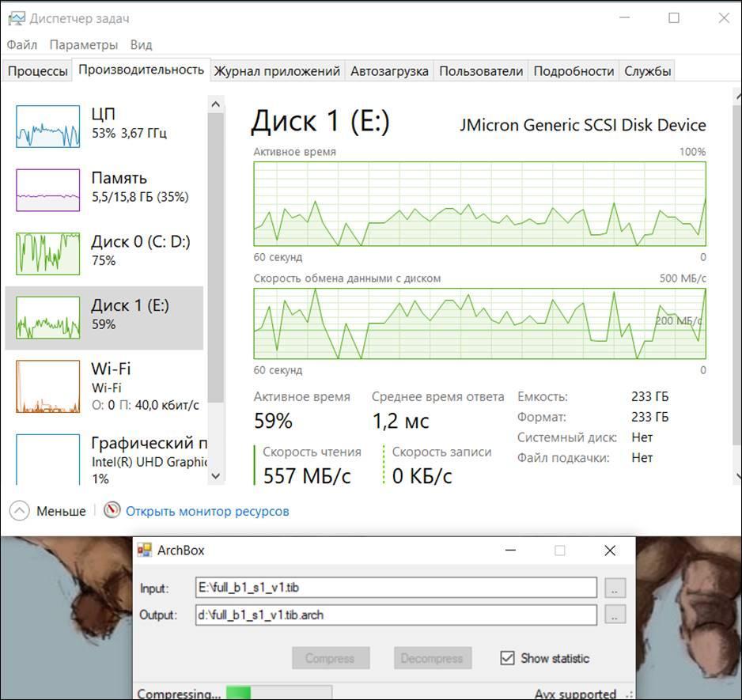Click the Compressing progress bar

[278, 694]
